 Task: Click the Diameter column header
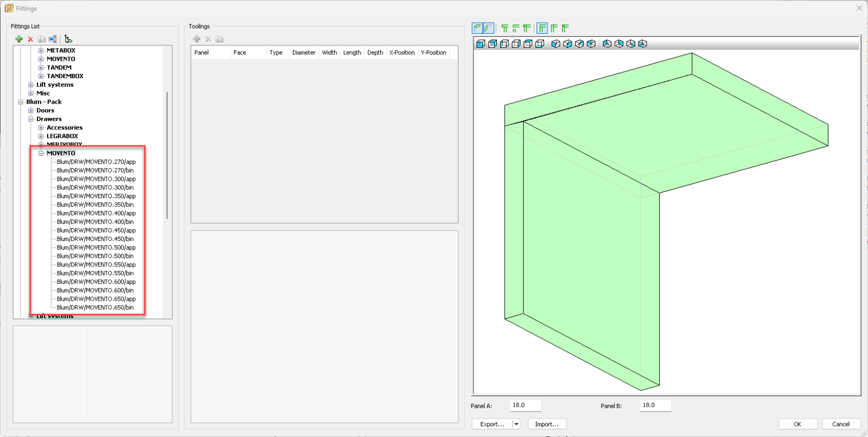(303, 53)
